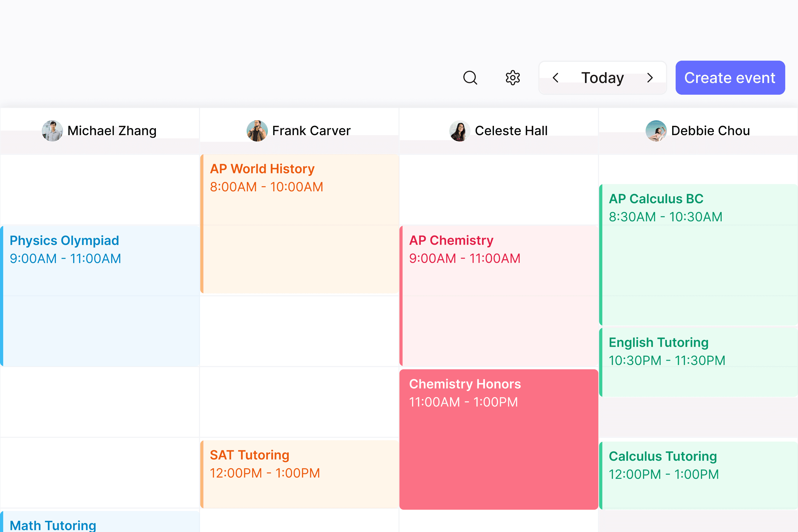Open the AP World History event
798x532 pixels.
click(x=299, y=224)
